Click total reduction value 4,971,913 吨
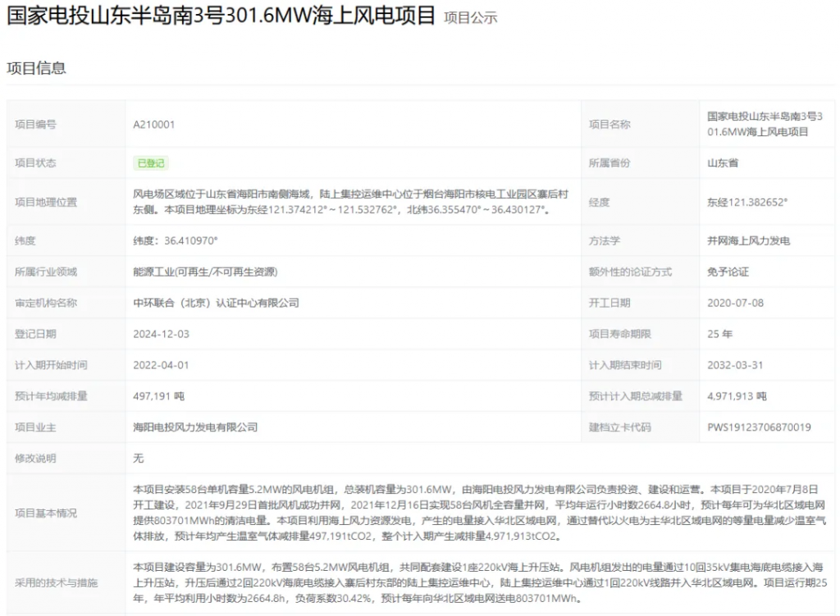The height and width of the screenshot is (616, 840). coord(737,396)
